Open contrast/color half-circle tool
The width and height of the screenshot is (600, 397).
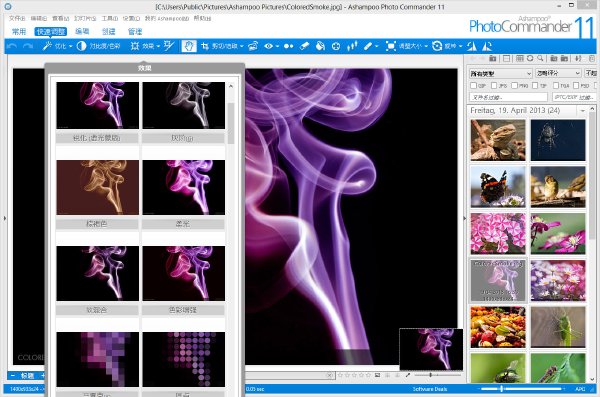pos(81,46)
